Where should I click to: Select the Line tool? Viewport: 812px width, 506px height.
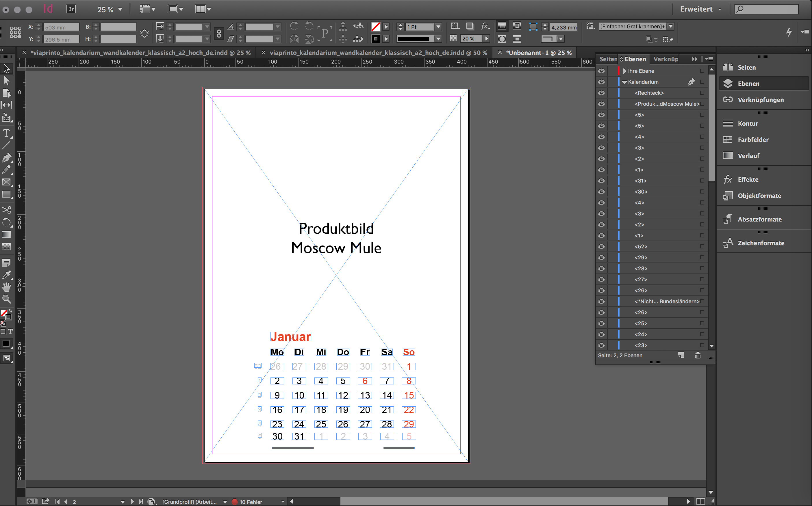pyautogui.click(x=6, y=145)
